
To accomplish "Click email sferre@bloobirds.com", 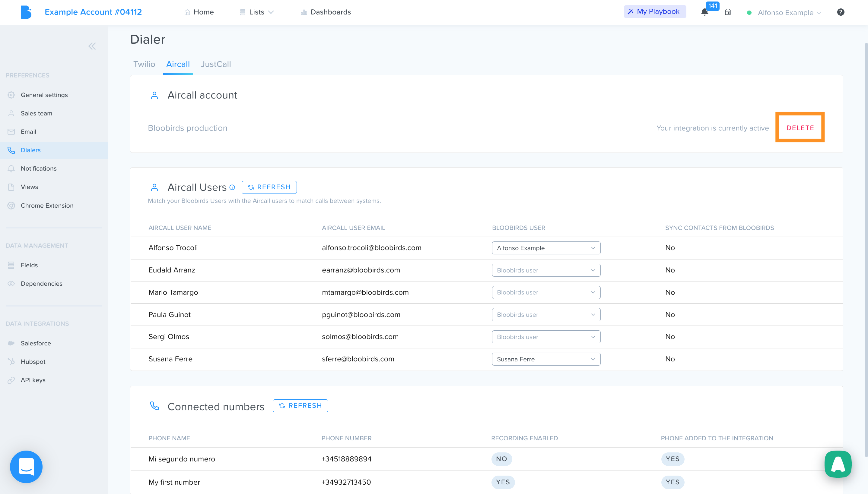I will tap(358, 359).
